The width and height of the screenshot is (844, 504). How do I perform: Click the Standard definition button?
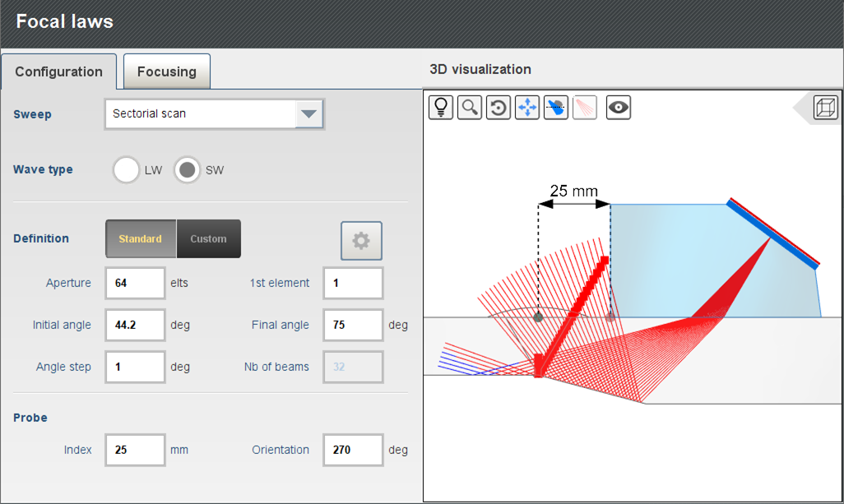pyautogui.click(x=140, y=238)
